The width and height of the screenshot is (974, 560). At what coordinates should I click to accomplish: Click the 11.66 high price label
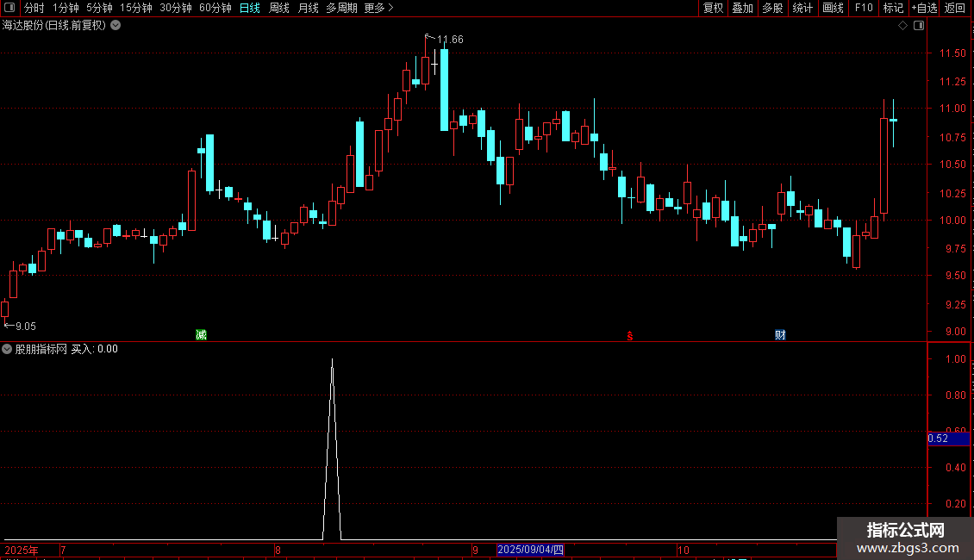point(450,40)
